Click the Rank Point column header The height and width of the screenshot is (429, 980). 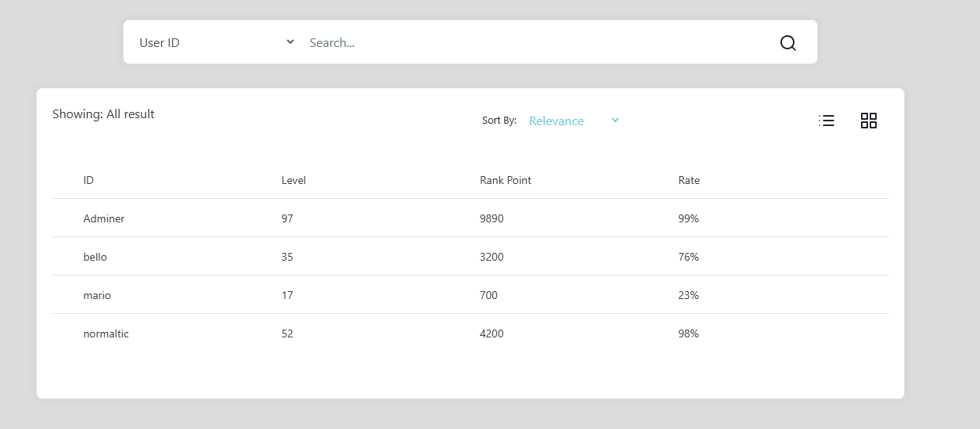click(x=506, y=180)
